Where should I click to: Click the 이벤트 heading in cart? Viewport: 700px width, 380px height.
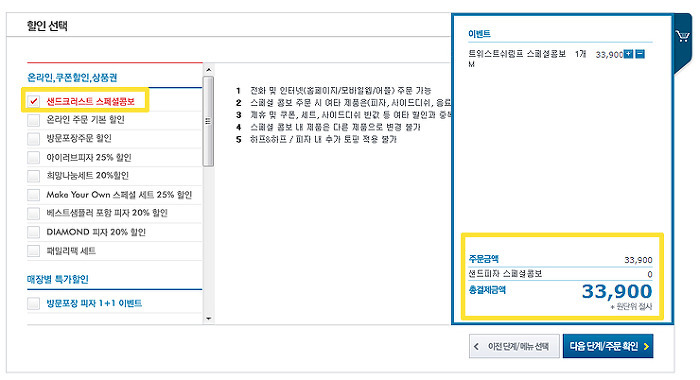pyautogui.click(x=479, y=33)
